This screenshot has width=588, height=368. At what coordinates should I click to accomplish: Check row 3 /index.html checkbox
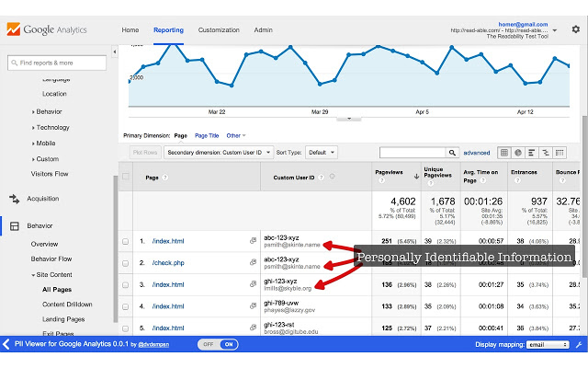126,284
